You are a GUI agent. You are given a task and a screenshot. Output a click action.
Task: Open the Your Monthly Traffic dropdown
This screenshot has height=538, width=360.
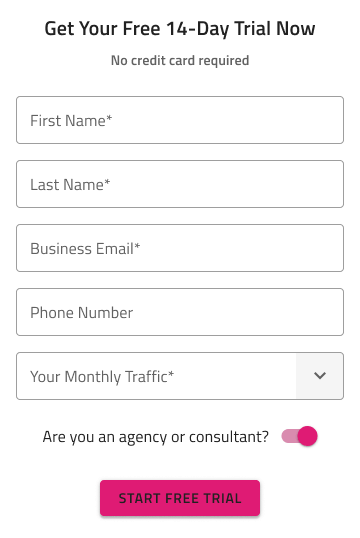(x=180, y=376)
